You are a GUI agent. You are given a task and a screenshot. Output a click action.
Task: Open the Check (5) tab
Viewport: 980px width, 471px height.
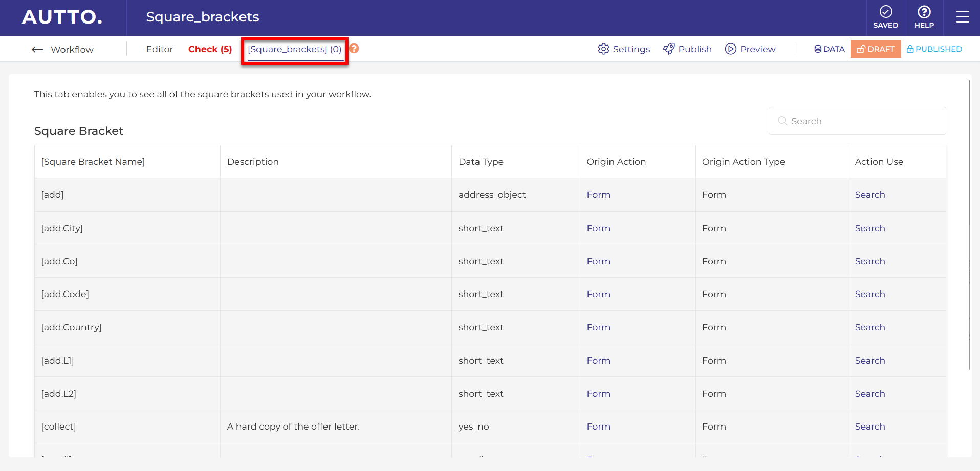coord(210,49)
